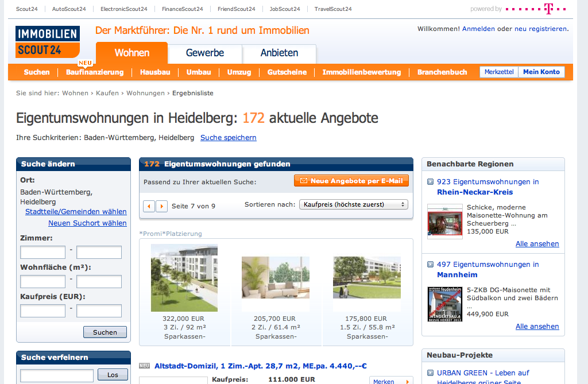Click ElectronicScout24 in top bar

(x=124, y=9)
